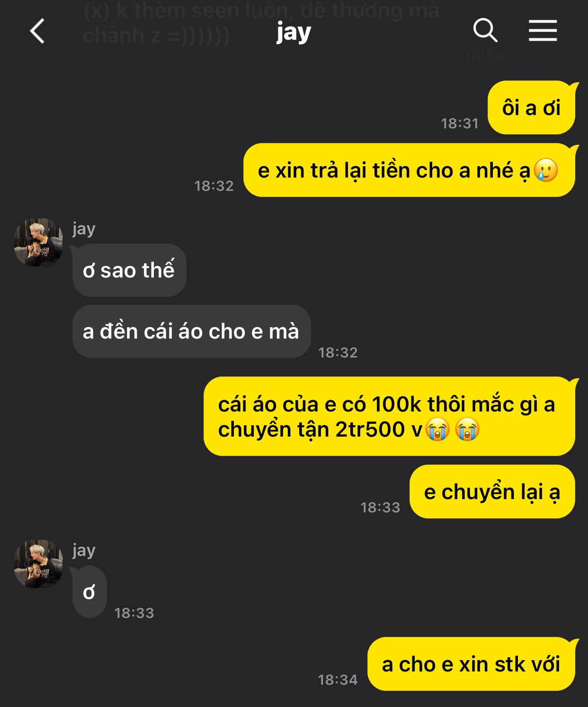The width and height of the screenshot is (588, 707).
Task: Tap the chat title 'jay' in header
Action: 294,32
